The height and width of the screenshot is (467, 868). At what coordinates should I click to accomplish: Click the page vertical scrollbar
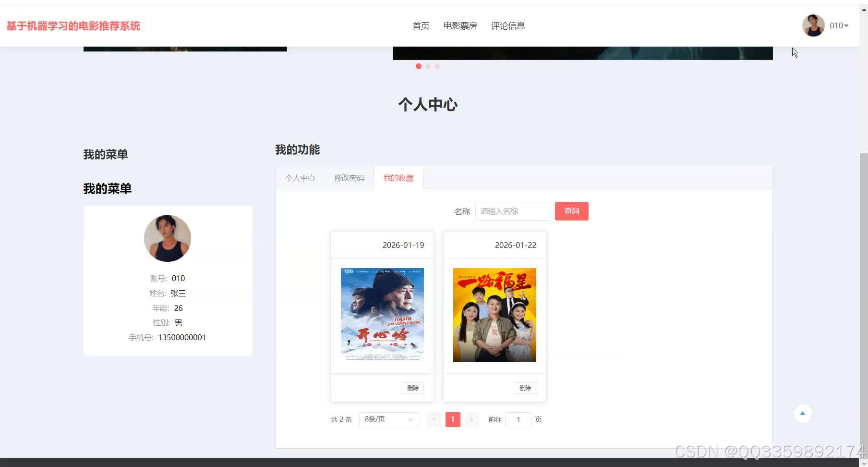tap(864, 305)
